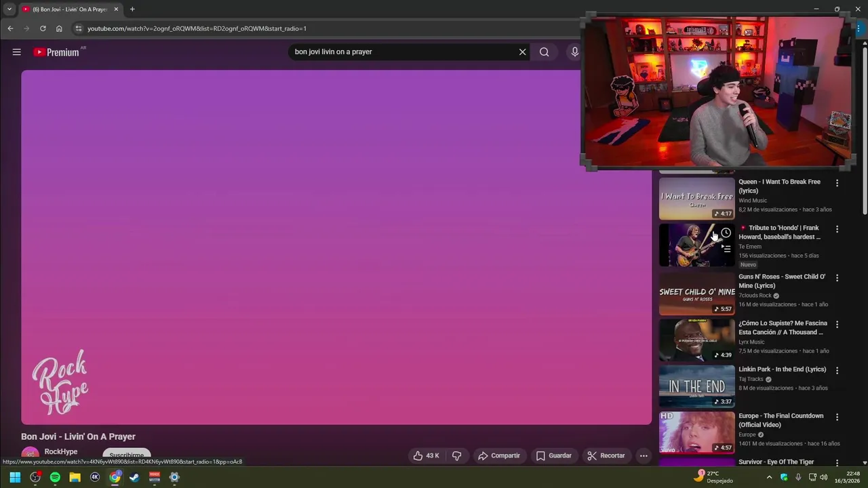Open Steam from the taskbar
This screenshot has width=868, height=488.
(x=134, y=477)
